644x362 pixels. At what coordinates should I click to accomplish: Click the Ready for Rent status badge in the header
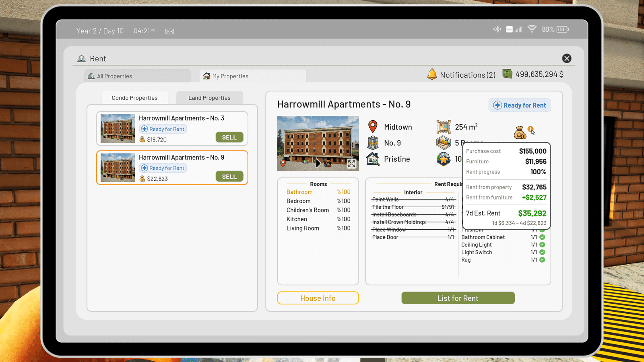(x=520, y=105)
